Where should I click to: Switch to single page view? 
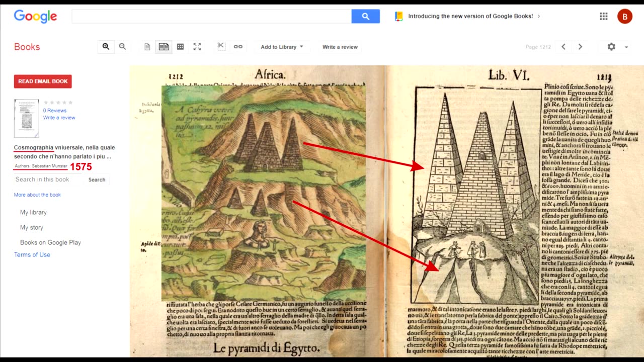click(x=147, y=47)
